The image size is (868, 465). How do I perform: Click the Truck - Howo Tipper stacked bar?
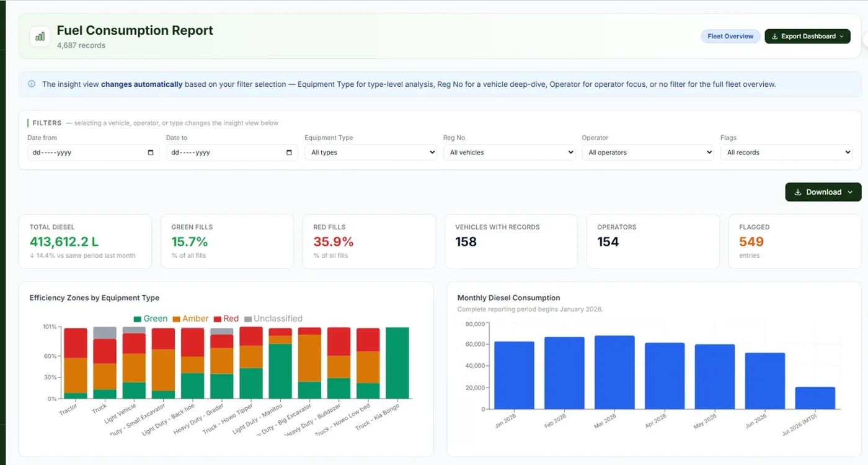pos(251,363)
